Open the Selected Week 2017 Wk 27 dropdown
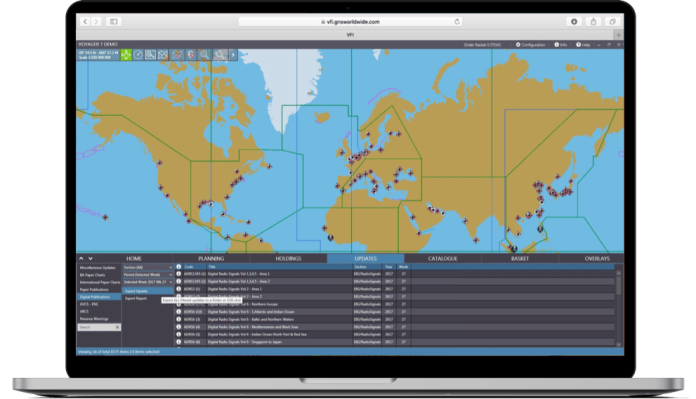The image size is (696, 399). coord(148,282)
